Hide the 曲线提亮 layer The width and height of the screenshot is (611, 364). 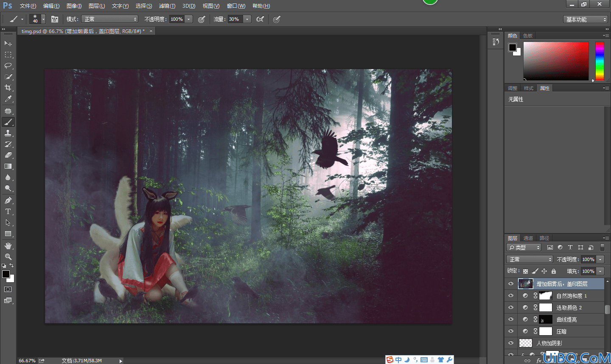pos(511,320)
